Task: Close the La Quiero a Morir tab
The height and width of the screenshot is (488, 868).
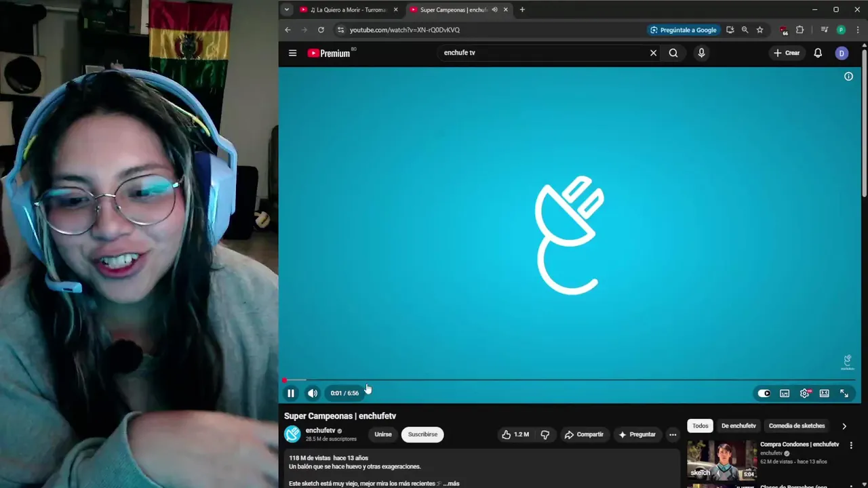Action: pos(396,9)
